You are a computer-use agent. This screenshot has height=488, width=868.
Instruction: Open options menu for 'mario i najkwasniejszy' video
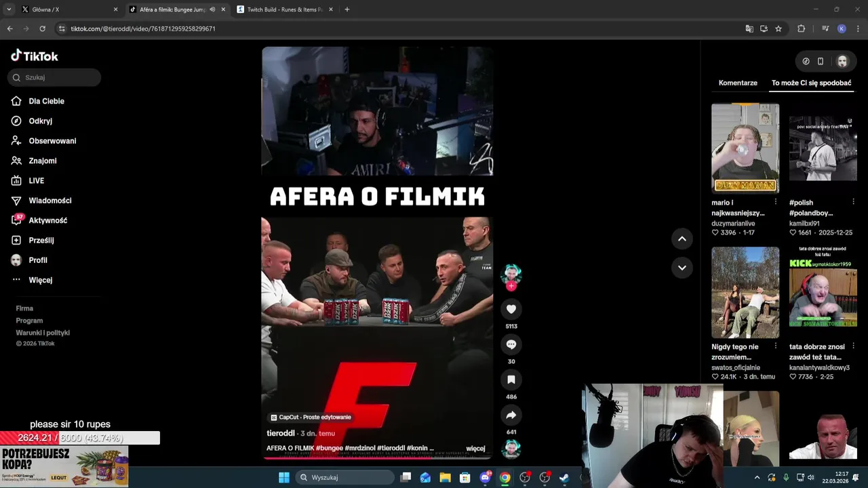click(x=776, y=202)
